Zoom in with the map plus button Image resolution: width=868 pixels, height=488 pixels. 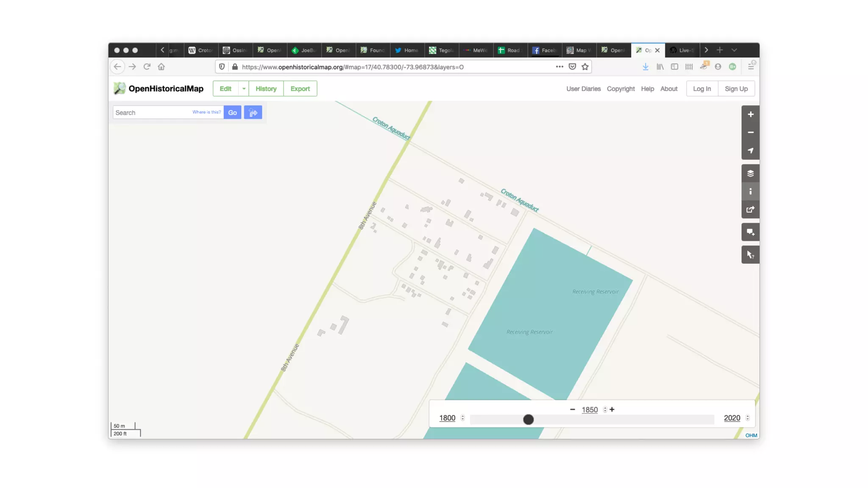tap(750, 114)
